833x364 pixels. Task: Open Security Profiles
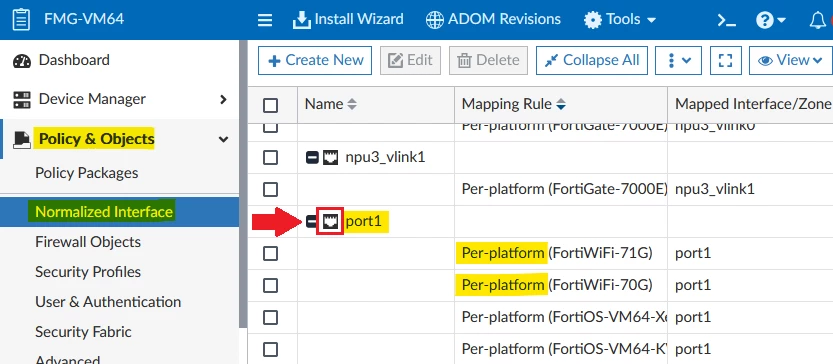[88, 272]
